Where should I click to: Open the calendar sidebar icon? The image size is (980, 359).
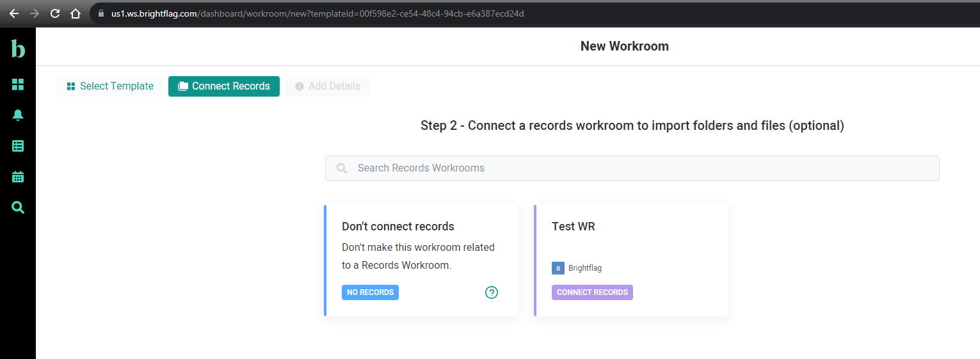coord(18,177)
